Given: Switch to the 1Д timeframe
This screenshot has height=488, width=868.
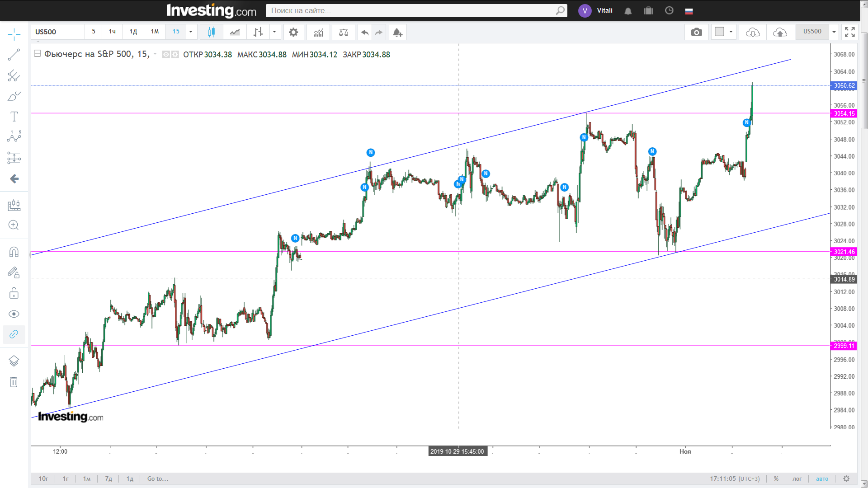Looking at the screenshot, I should pyautogui.click(x=133, y=32).
